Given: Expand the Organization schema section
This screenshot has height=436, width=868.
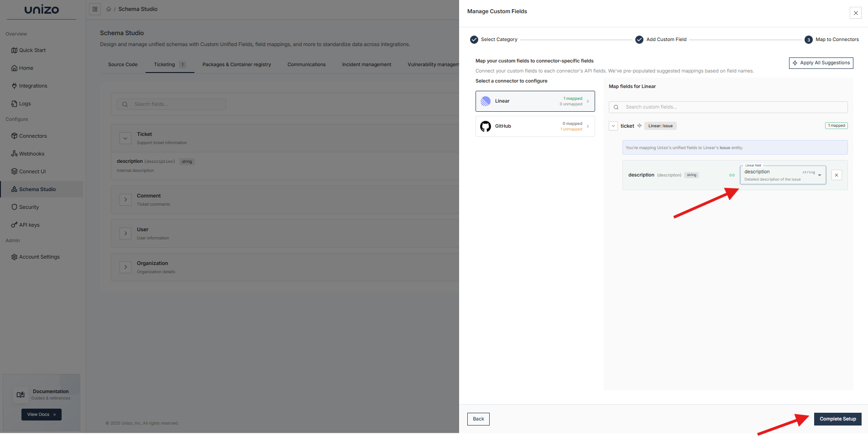Looking at the screenshot, I should click(x=125, y=267).
